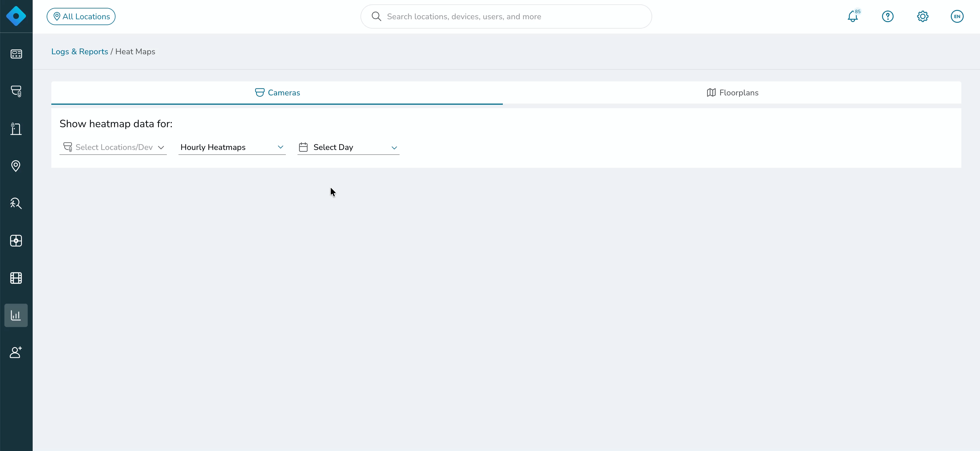Image resolution: width=980 pixels, height=451 pixels.
Task: Open the settings gear icon
Action: pyautogui.click(x=923, y=16)
